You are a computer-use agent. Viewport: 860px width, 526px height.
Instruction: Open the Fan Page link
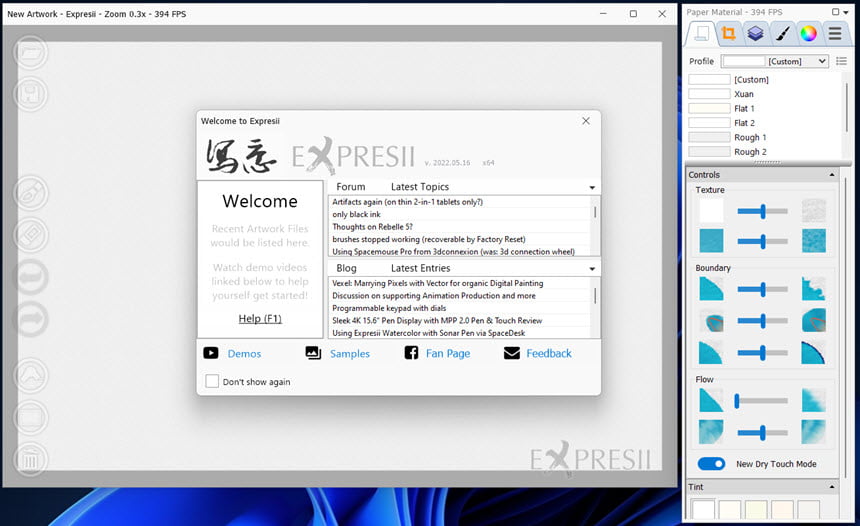click(448, 354)
